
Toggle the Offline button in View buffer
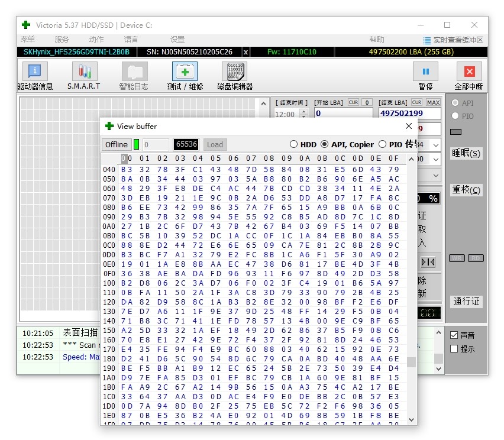(x=116, y=144)
